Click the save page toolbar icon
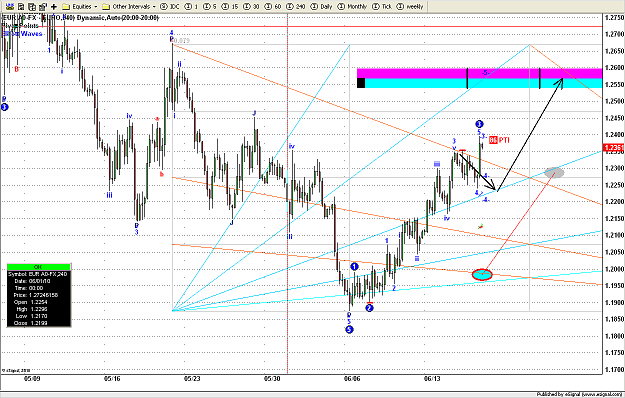The width and height of the screenshot is (625, 398). 21,6
